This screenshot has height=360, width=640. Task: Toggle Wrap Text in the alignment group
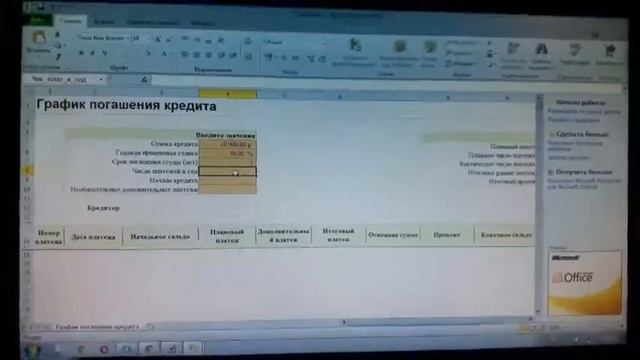point(248,42)
